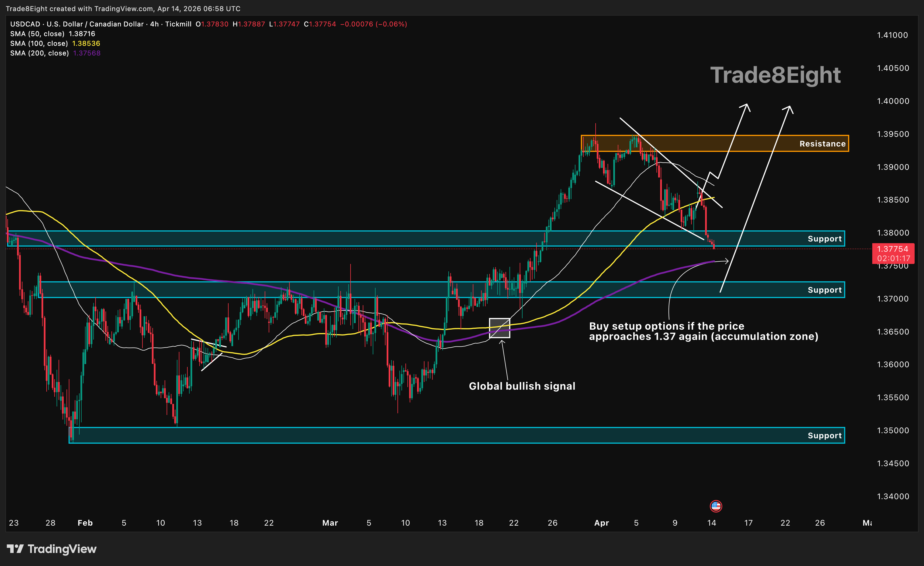Click the price change −0.00076 (−0.06%)
Viewport: 924px width, 566px height.
(x=374, y=24)
